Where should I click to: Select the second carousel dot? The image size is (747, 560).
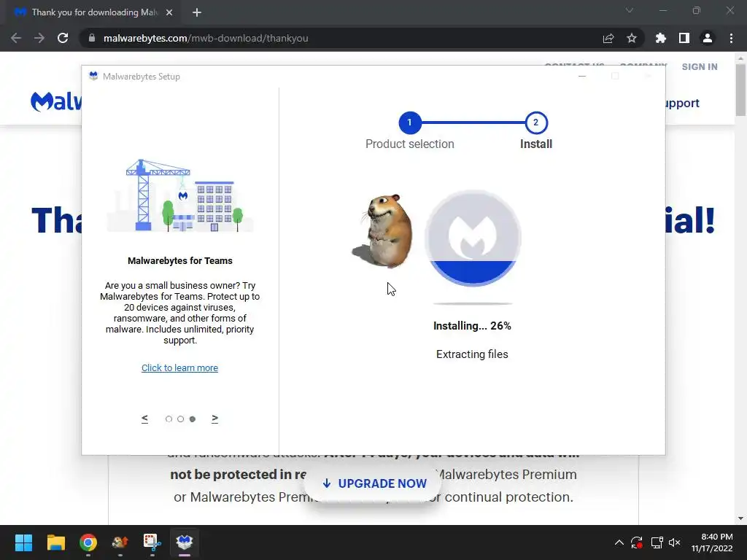tap(181, 419)
